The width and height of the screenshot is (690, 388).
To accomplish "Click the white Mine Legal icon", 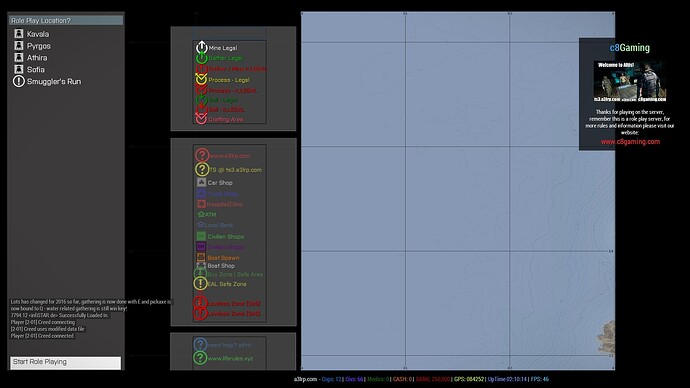I will click(x=202, y=47).
